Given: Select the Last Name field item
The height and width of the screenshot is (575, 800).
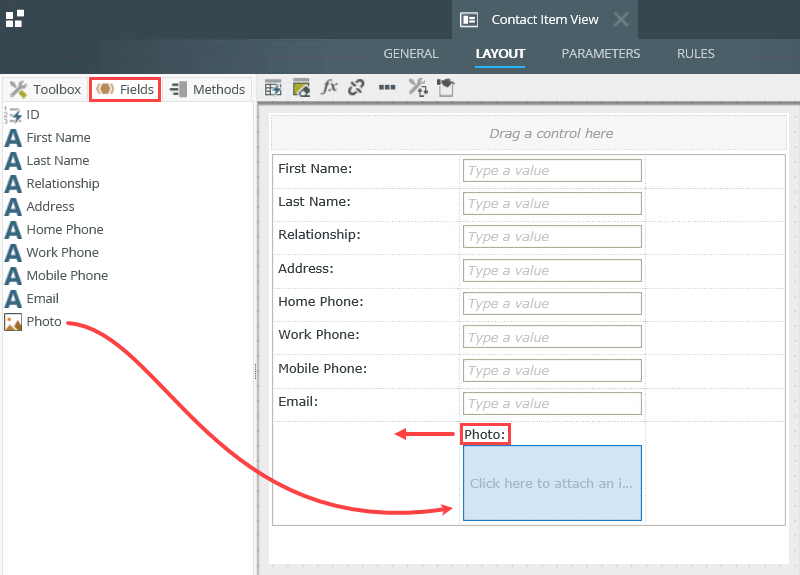Looking at the screenshot, I should coord(47,161).
